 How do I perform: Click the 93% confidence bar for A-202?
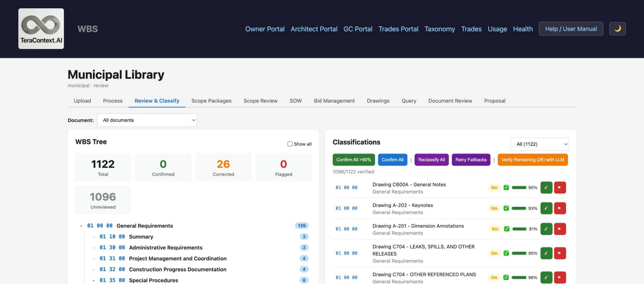(519, 208)
